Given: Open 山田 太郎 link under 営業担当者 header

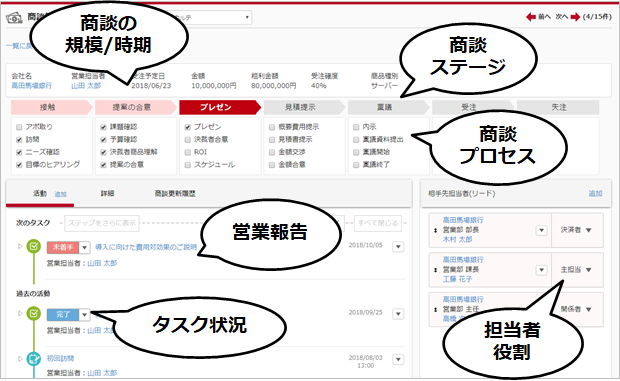Looking at the screenshot, I should [86, 86].
